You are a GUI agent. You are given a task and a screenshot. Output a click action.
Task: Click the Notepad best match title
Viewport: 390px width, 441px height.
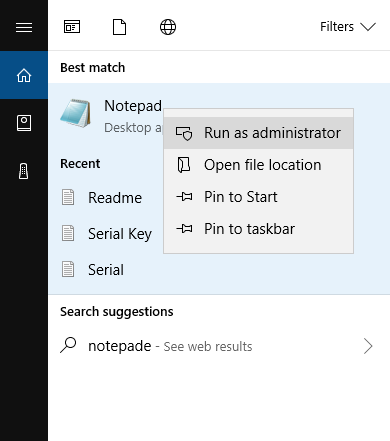133,106
